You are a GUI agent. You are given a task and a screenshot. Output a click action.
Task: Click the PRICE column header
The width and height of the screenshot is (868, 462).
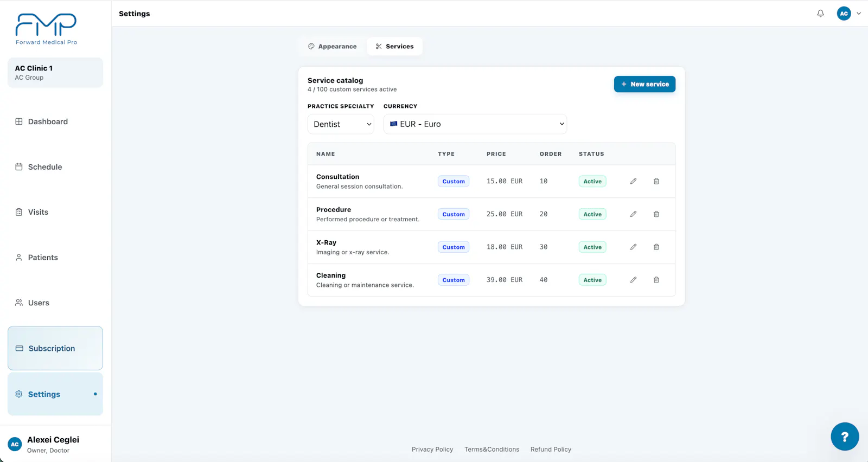pyautogui.click(x=496, y=154)
